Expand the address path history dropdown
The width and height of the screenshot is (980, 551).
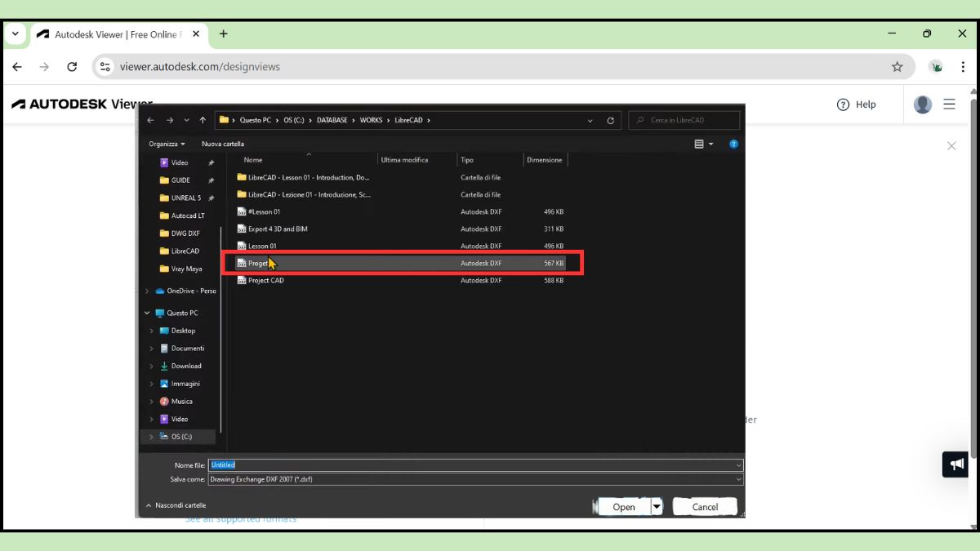tap(590, 120)
